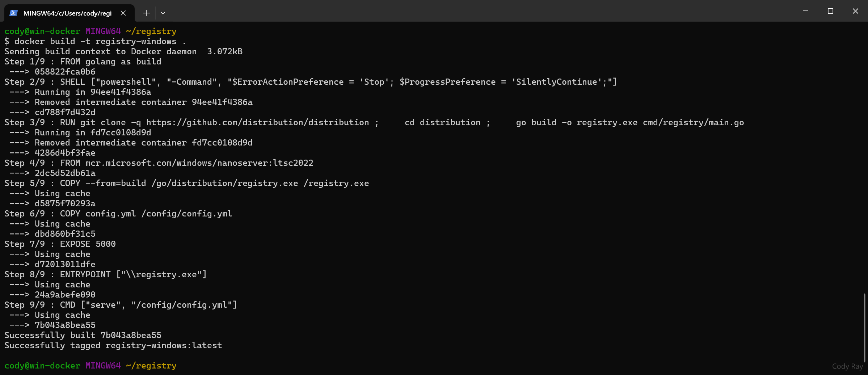The image size is (868, 375).
Task: Click the terminal icon in the MINGW64 tab
Action: tap(13, 13)
